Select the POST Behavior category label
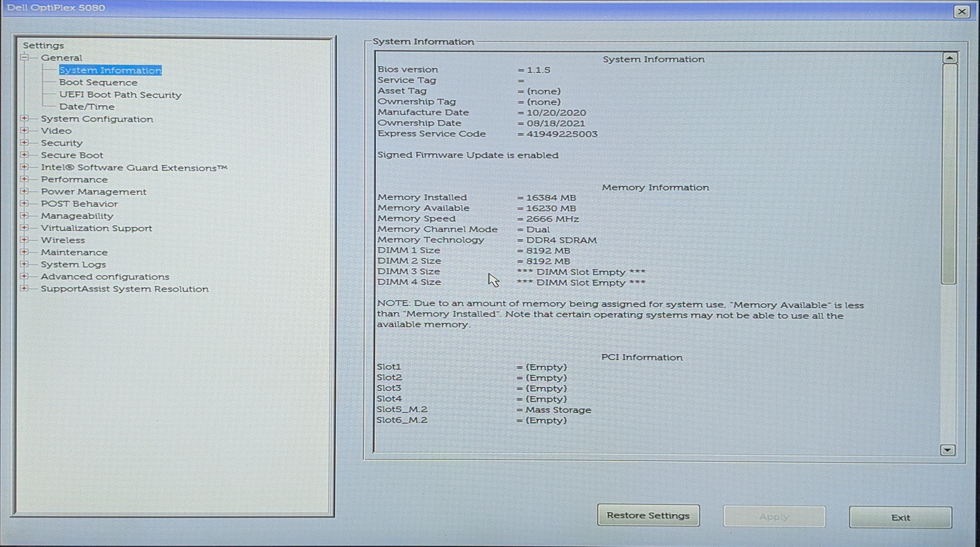980x547 pixels. (79, 204)
